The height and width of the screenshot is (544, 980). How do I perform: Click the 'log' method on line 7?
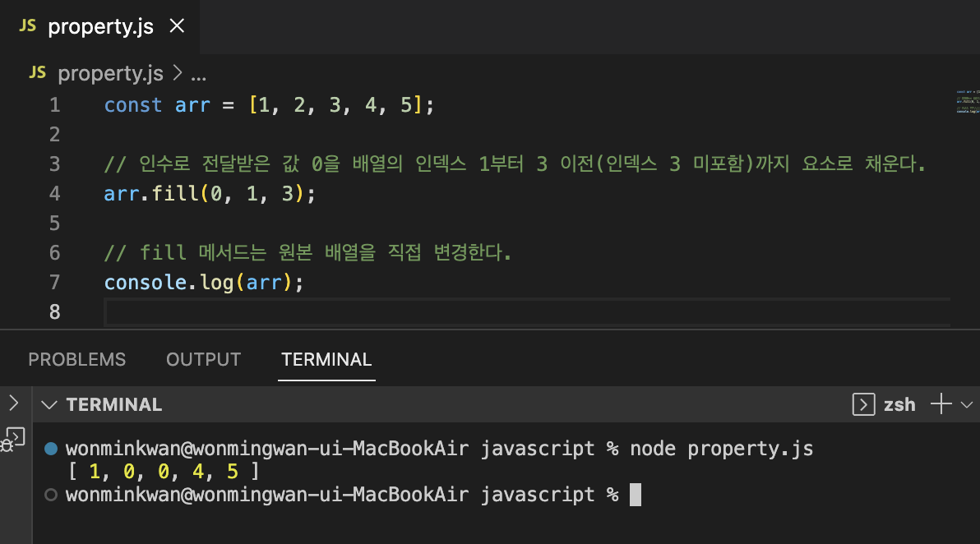click(x=217, y=283)
